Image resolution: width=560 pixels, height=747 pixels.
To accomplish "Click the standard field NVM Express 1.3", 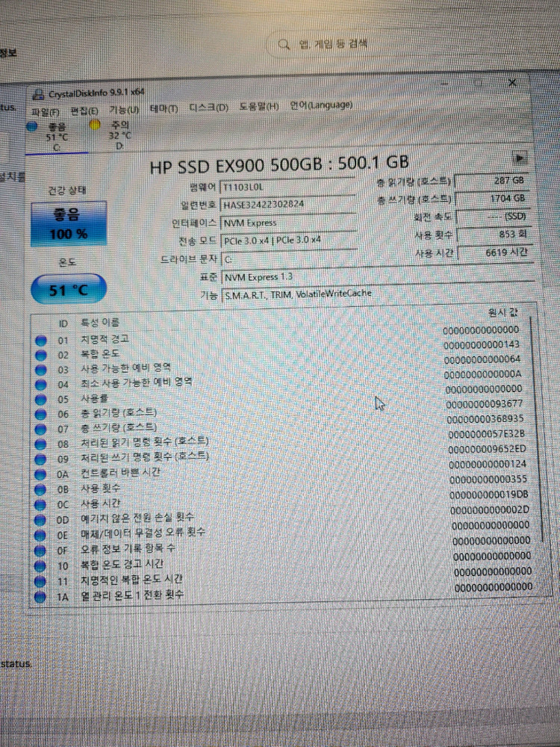I will point(378,276).
